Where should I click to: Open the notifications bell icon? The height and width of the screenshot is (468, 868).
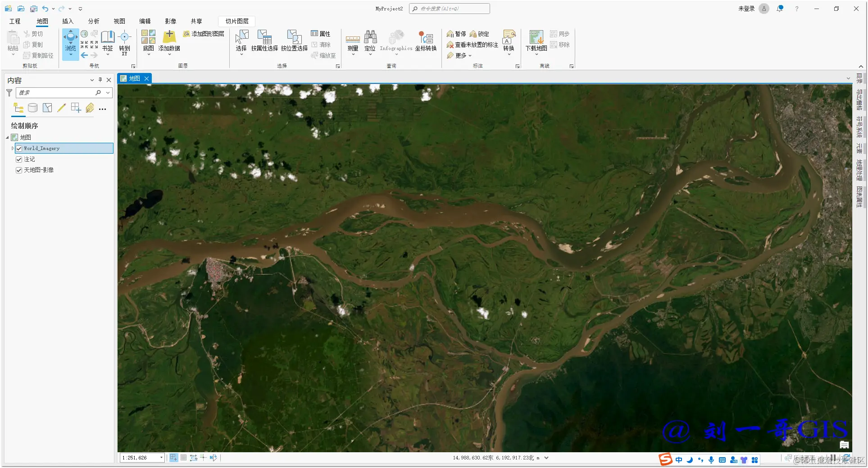point(780,9)
